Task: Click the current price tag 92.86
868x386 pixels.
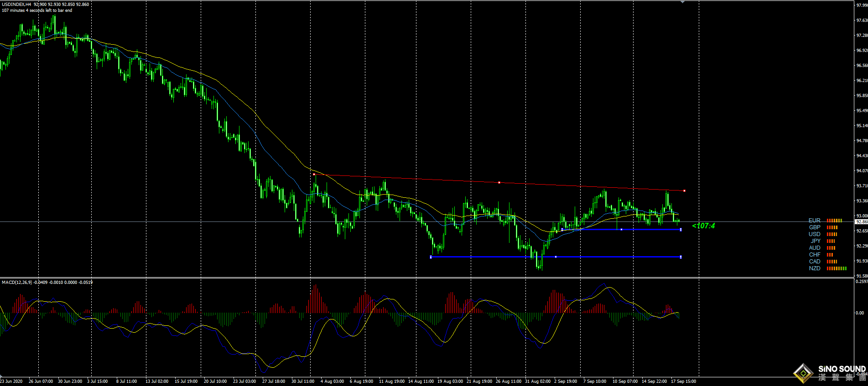Action: (x=861, y=221)
